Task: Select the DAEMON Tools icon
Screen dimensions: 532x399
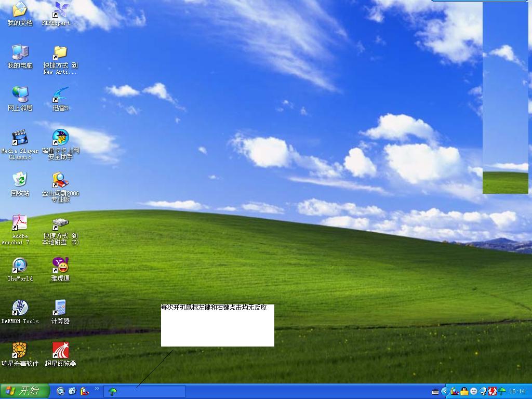Action: coord(20,308)
